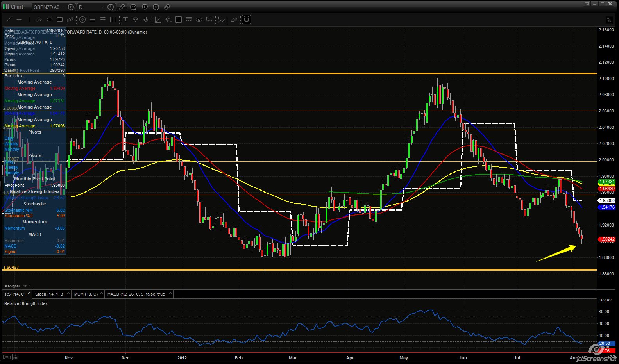Open the D interval dropdown
The width and height of the screenshot is (619, 364).
[91, 7]
